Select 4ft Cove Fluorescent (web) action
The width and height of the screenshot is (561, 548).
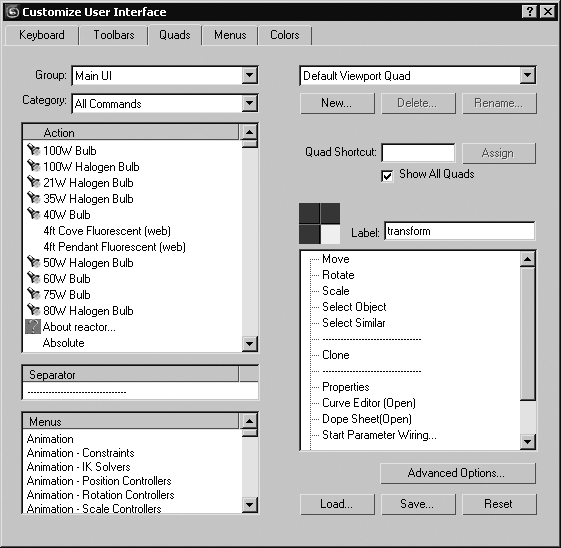107,231
